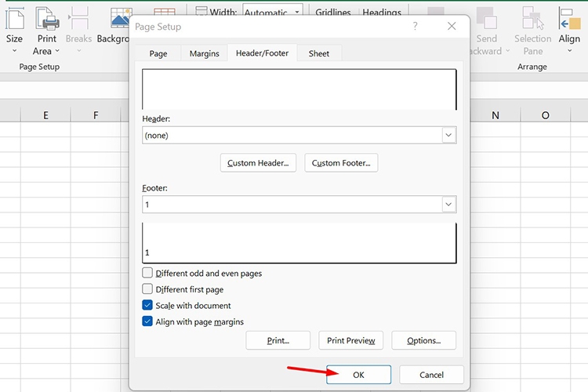Select column N header
The image size is (588, 392).
495,115
